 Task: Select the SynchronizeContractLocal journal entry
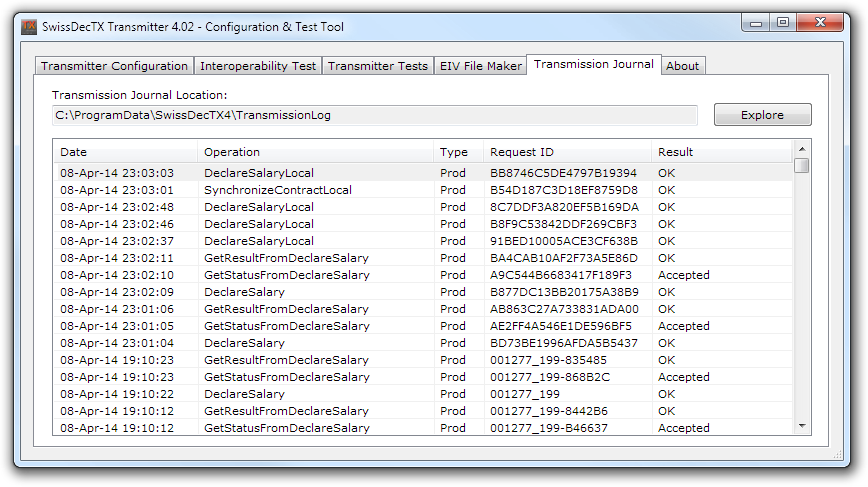[278, 190]
